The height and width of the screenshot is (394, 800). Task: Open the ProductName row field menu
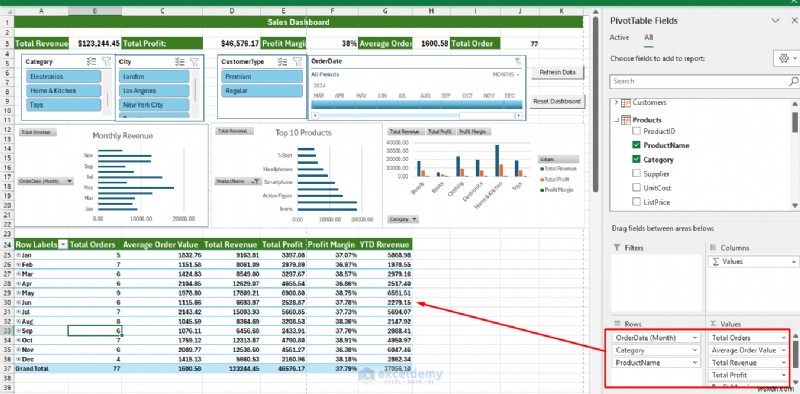tap(695, 363)
